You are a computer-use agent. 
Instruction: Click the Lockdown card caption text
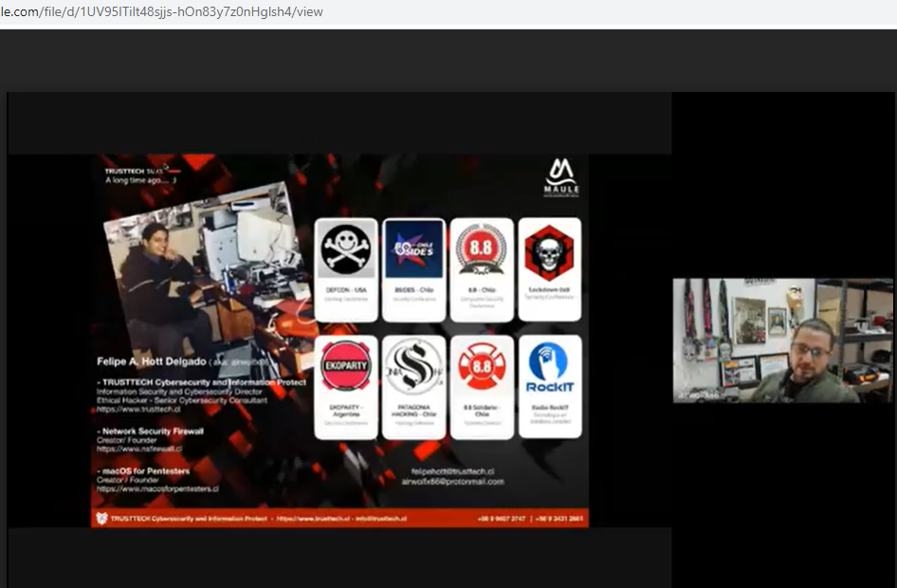point(549,290)
